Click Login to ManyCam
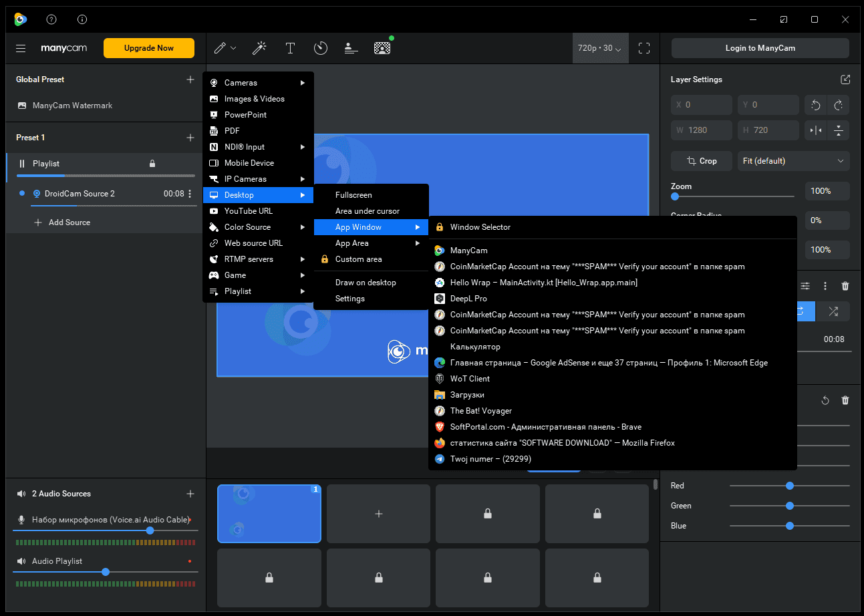864x616 pixels. pyautogui.click(x=760, y=48)
